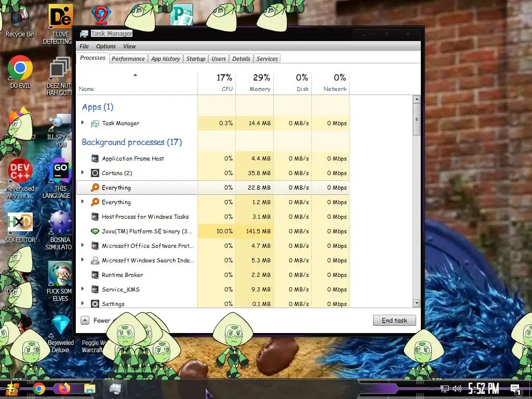
Task: Sort processes by Disk column
Action: coord(293,83)
